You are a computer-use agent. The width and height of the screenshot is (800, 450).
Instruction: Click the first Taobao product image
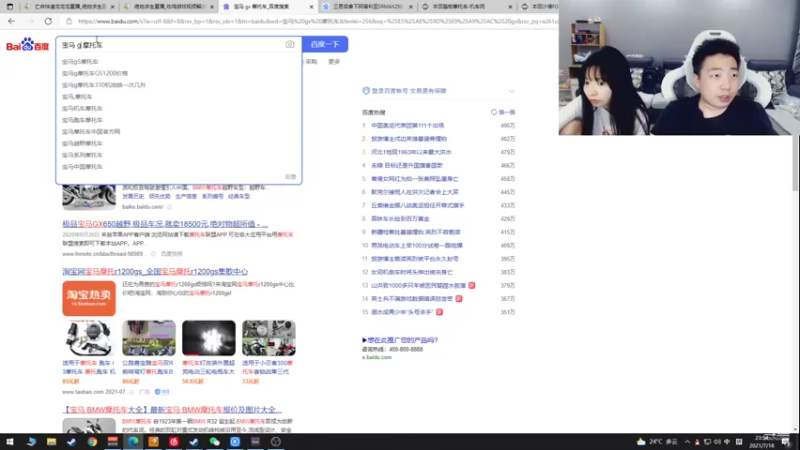point(89,338)
